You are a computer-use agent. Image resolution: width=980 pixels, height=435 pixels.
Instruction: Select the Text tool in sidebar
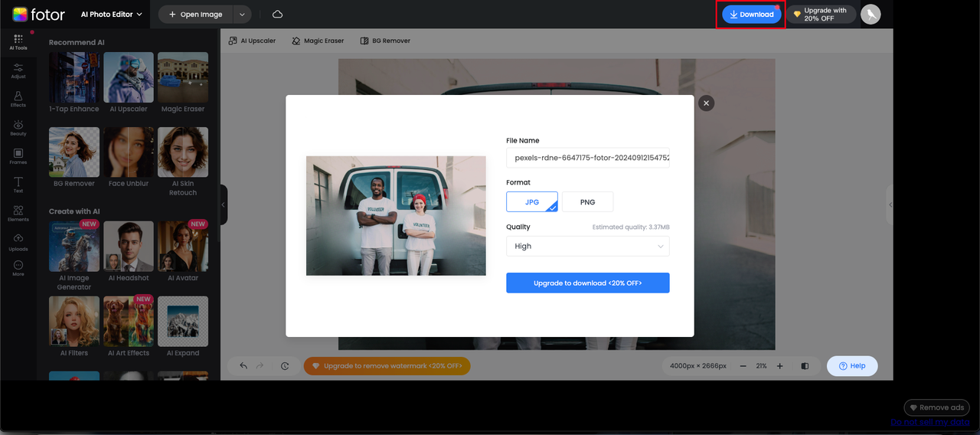point(18,185)
